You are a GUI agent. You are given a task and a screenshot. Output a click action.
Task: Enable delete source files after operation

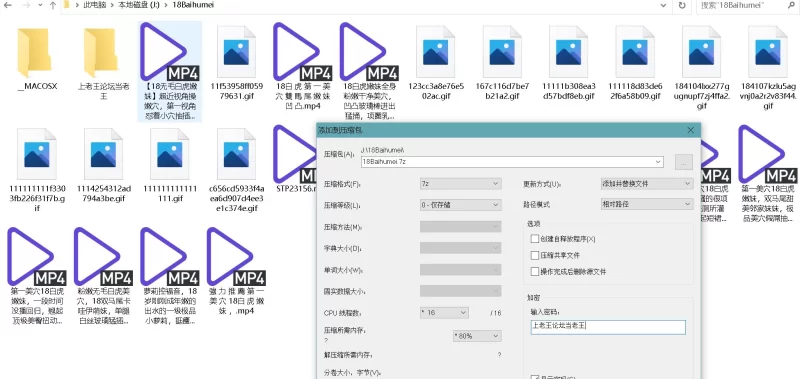[535, 271]
